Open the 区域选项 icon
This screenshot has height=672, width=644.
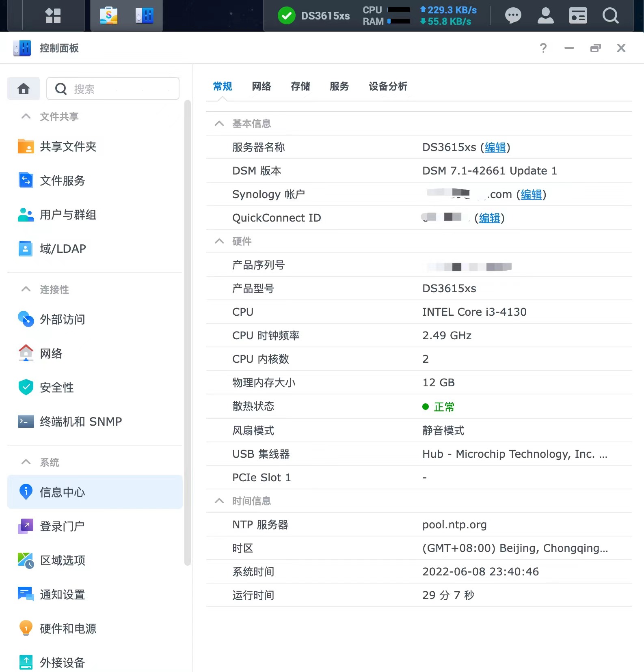(26, 560)
